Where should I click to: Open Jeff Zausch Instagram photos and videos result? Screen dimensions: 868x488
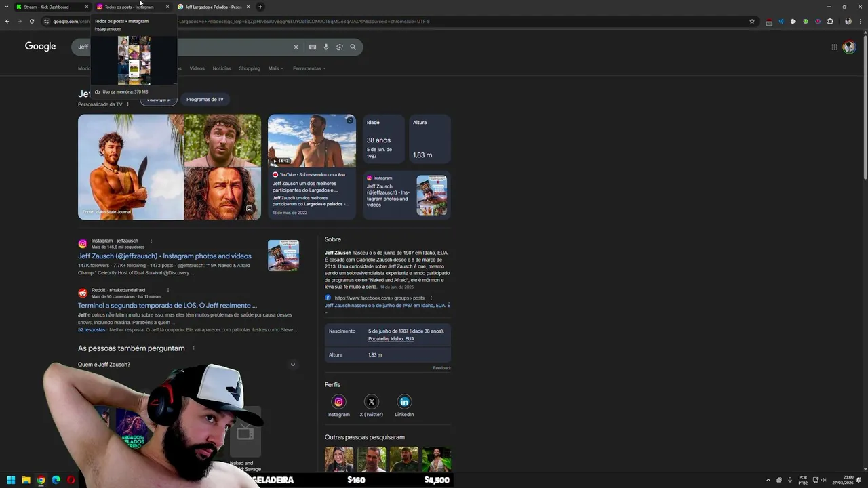[x=165, y=256]
